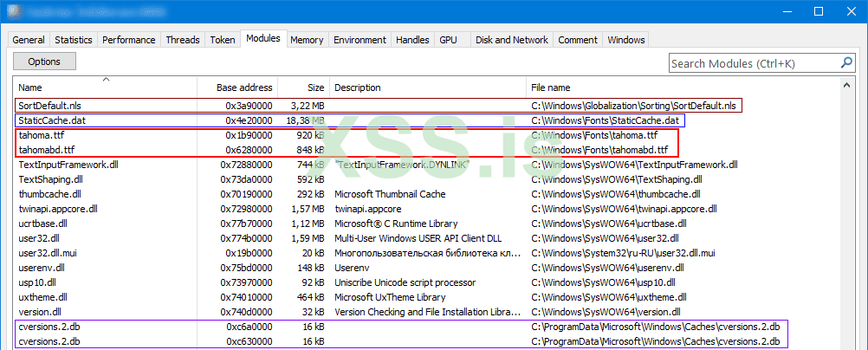
Task: Select the userenv.dll row
Action: pyautogui.click(x=426, y=268)
